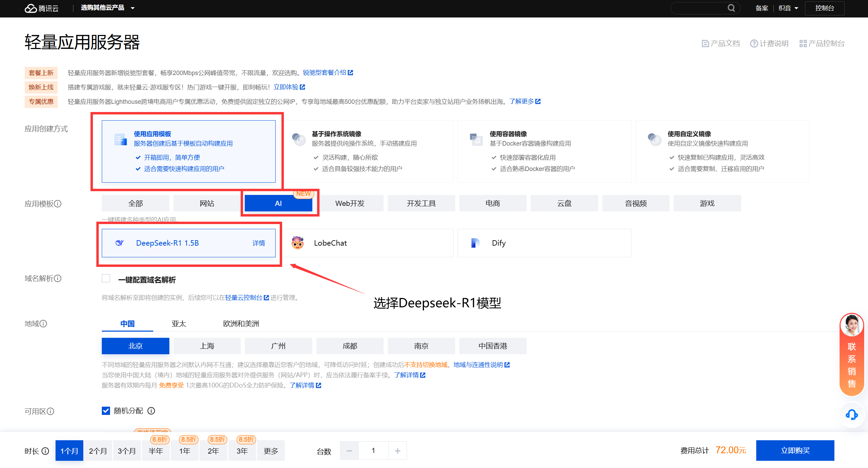Select the 1个月 duration option
868x468 pixels.
[x=69, y=451]
